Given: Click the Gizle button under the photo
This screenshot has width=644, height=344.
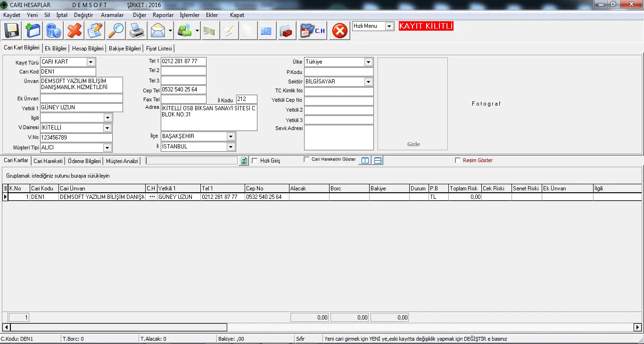Looking at the screenshot, I should coord(413,144).
